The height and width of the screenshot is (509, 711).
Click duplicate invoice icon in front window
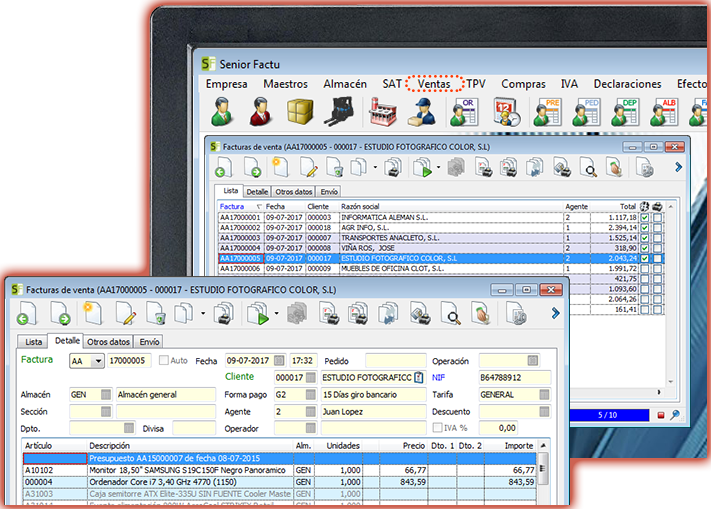184,314
